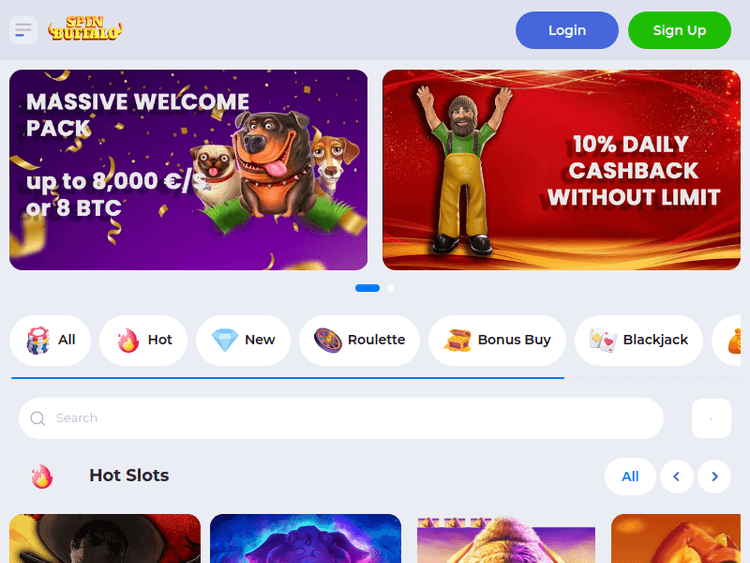
Task: Select the All games category tab
Action: coord(50,340)
